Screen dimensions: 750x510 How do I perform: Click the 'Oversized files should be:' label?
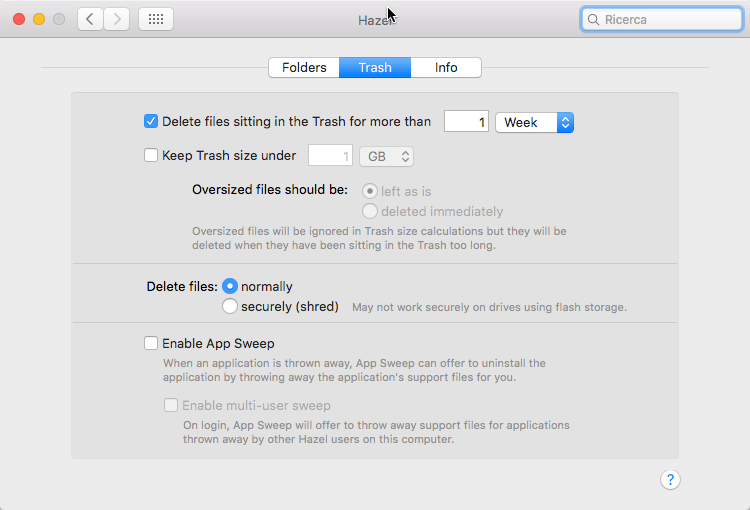point(270,190)
